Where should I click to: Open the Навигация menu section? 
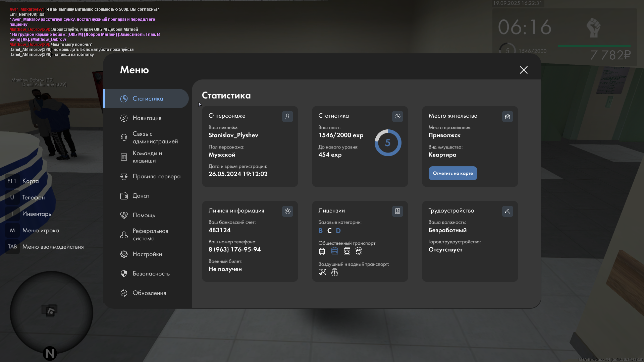(x=147, y=118)
